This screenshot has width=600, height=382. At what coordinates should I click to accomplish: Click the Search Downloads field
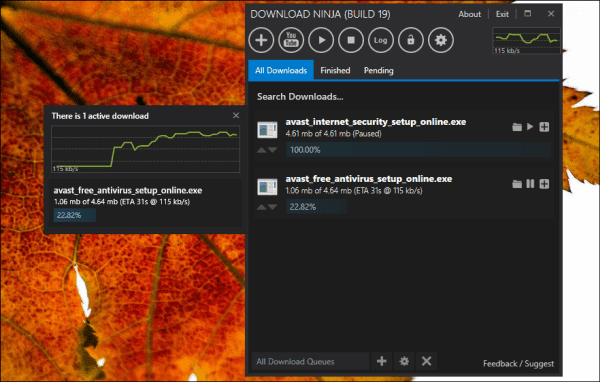pyautogui.click(x=404, y=96)
